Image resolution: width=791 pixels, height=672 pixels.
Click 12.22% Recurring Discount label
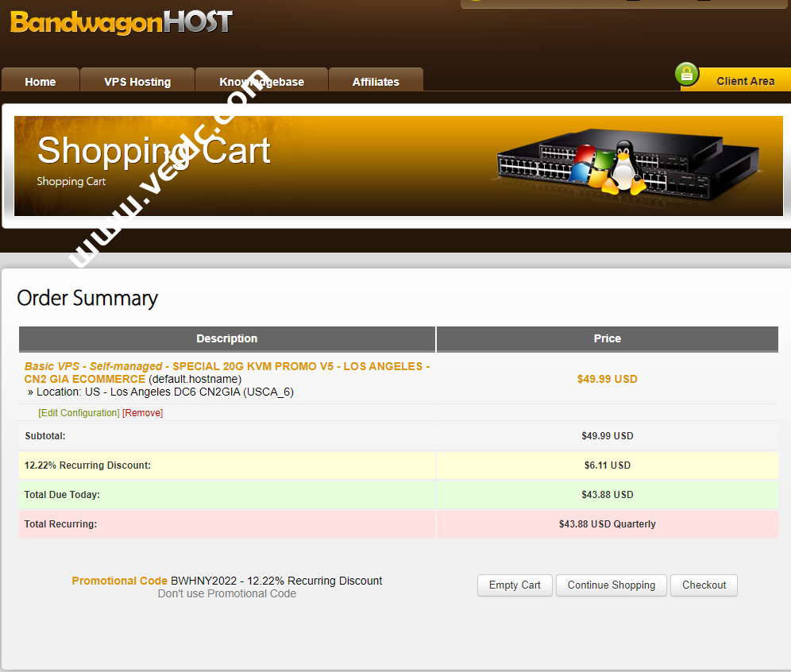click(87, 465)
